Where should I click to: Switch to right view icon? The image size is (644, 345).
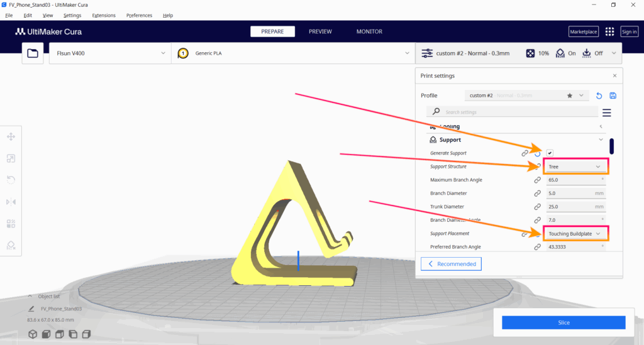click(86, 334)
